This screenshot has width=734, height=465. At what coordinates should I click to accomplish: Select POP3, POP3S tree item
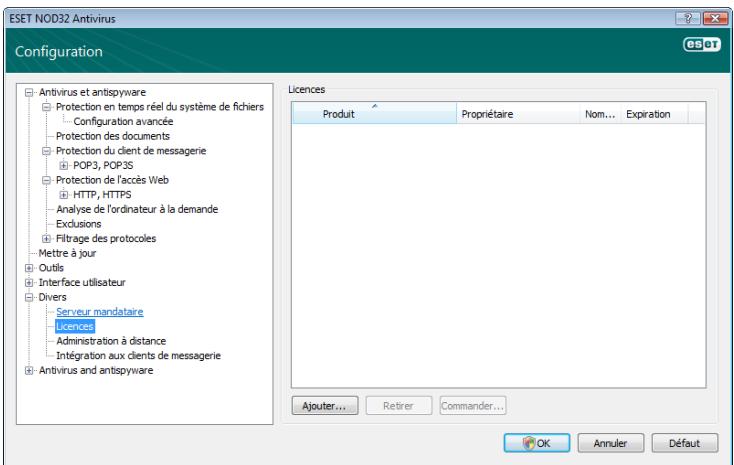[103, 165]
